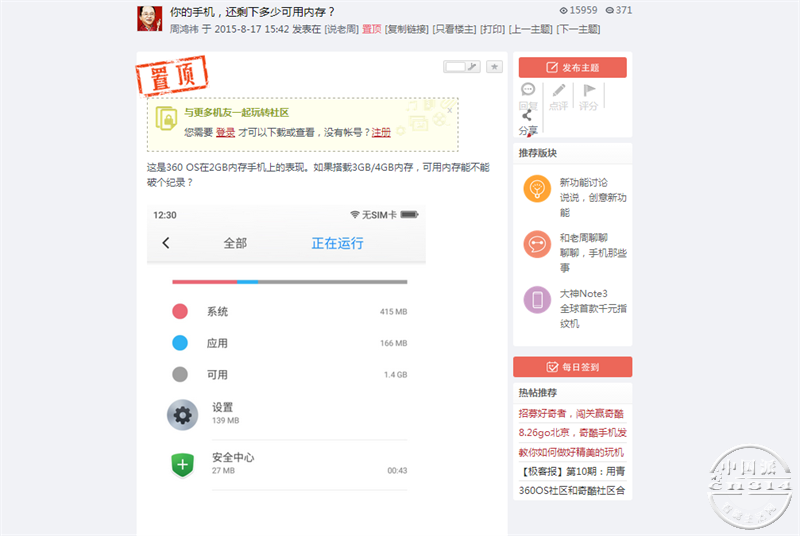Click the battery icon in screenshot

coord(409,215)
